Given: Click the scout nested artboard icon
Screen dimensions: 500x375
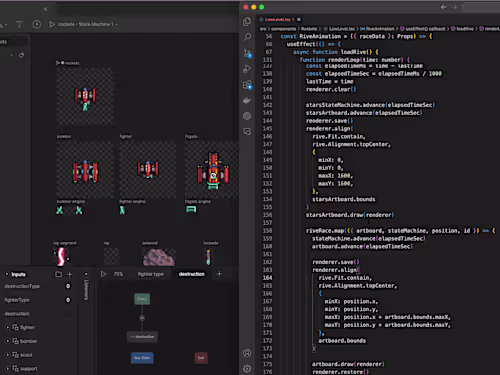Looking at the screenshot, I should [x=15, y=355].
